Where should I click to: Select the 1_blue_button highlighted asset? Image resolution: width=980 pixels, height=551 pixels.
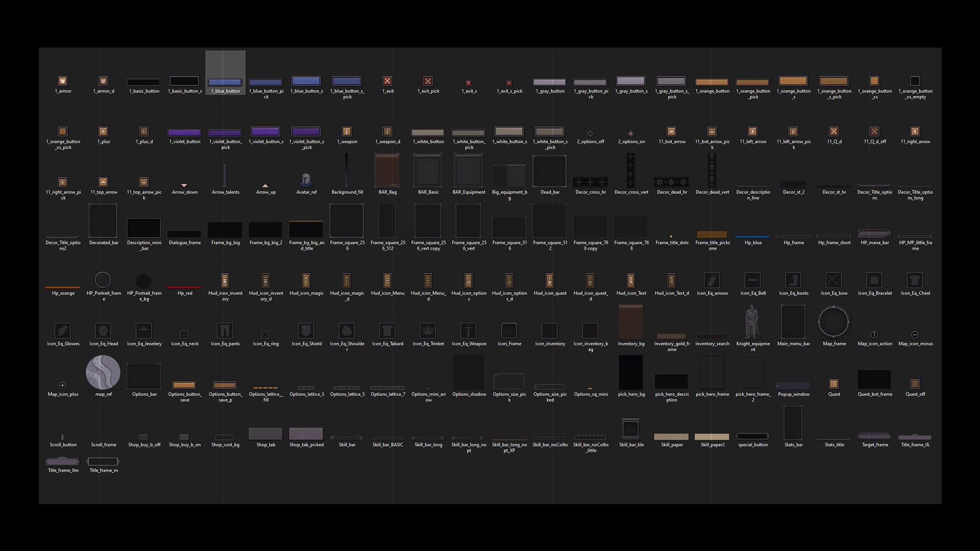click(225, 82)
